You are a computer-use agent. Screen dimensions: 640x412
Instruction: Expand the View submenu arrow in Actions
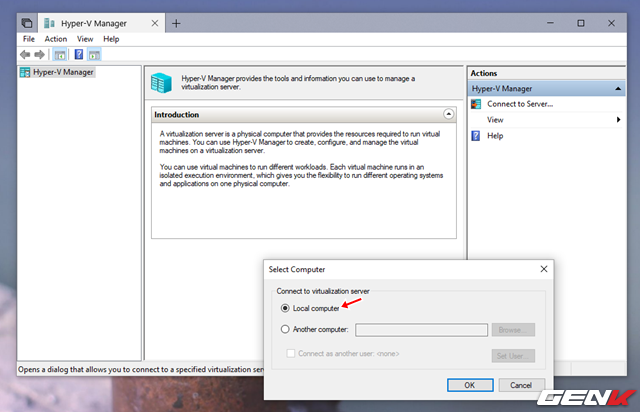coord(618,120)
